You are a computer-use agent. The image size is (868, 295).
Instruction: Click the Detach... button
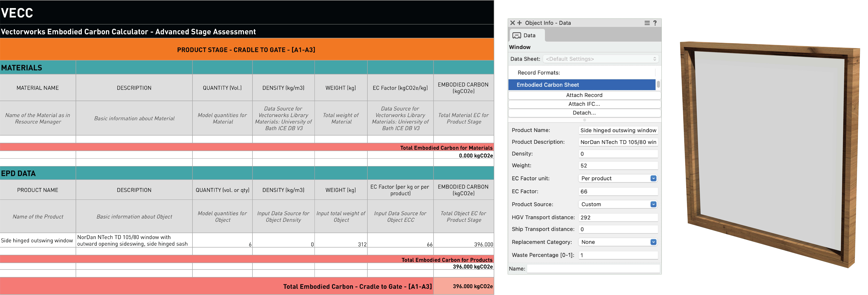(x=584, y=113)
